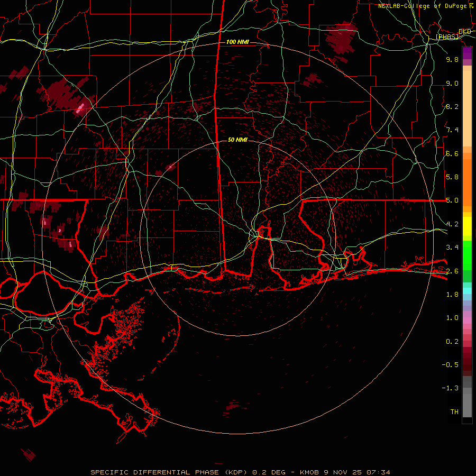The image size is (476, 476).
Task: Click the "9 NOV 25" date text
Action: point(343,472)
